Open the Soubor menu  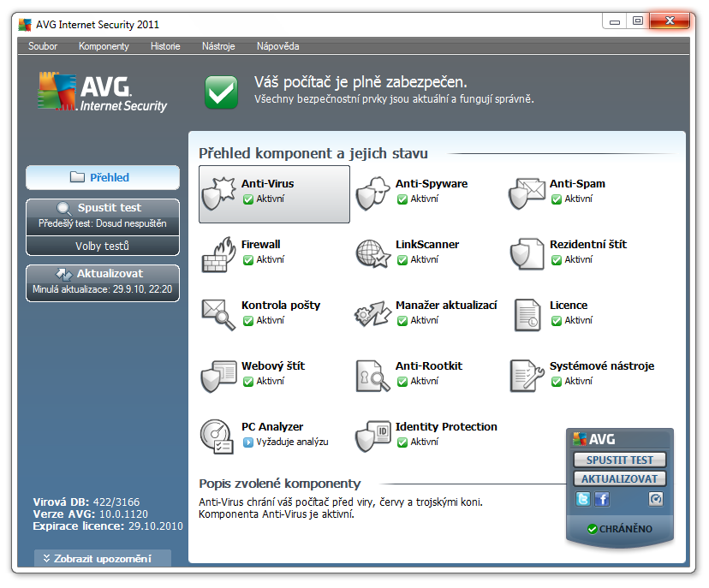coord(43,46)
